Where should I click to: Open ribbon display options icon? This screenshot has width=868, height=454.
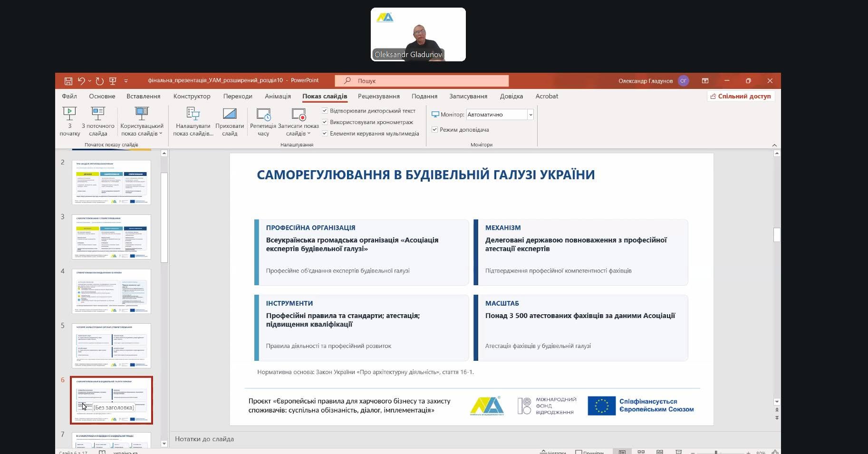pos(705,81)
